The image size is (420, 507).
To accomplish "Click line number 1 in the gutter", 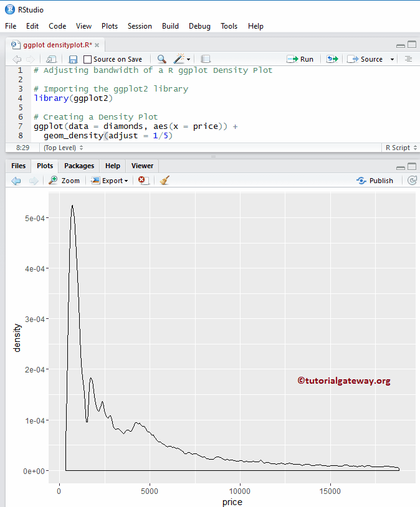I will pyautogui.click(x=20, y=70).
